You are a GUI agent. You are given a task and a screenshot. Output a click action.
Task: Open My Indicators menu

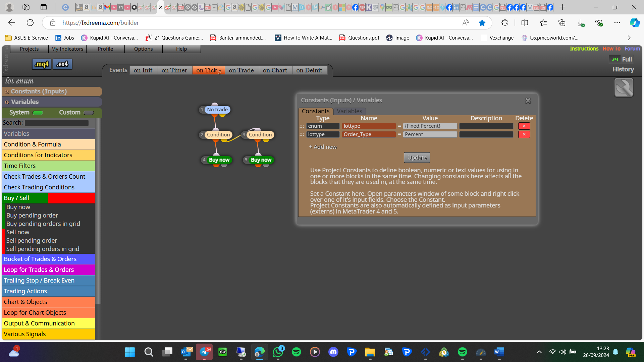(67, 49)
